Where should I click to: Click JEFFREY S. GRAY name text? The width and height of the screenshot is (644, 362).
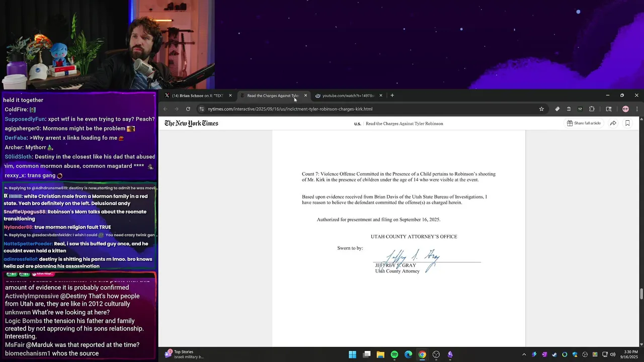pos(395,265)
